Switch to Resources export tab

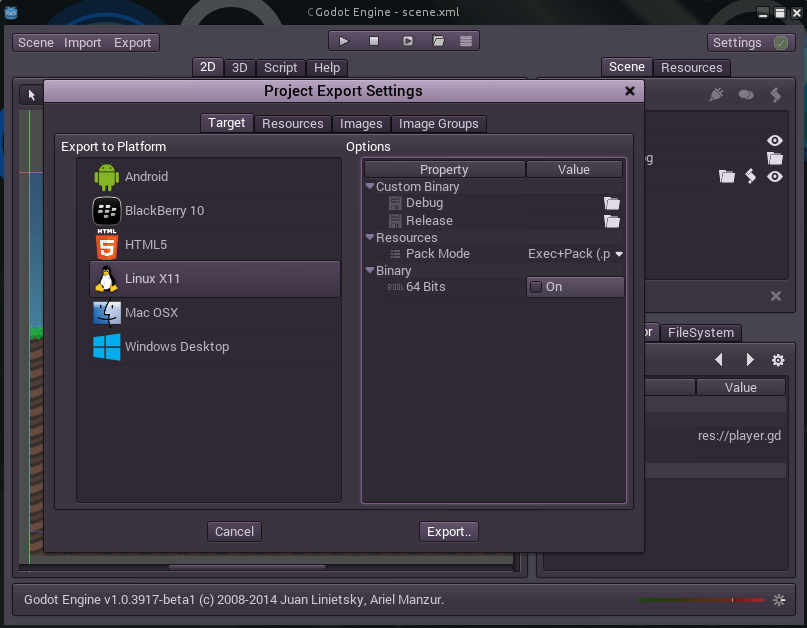tap(293, 124)
